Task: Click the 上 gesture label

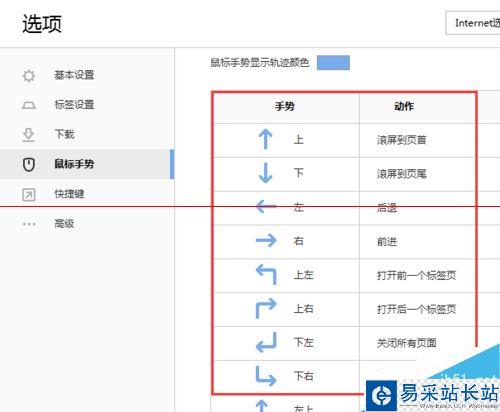Action: point(299,140)
